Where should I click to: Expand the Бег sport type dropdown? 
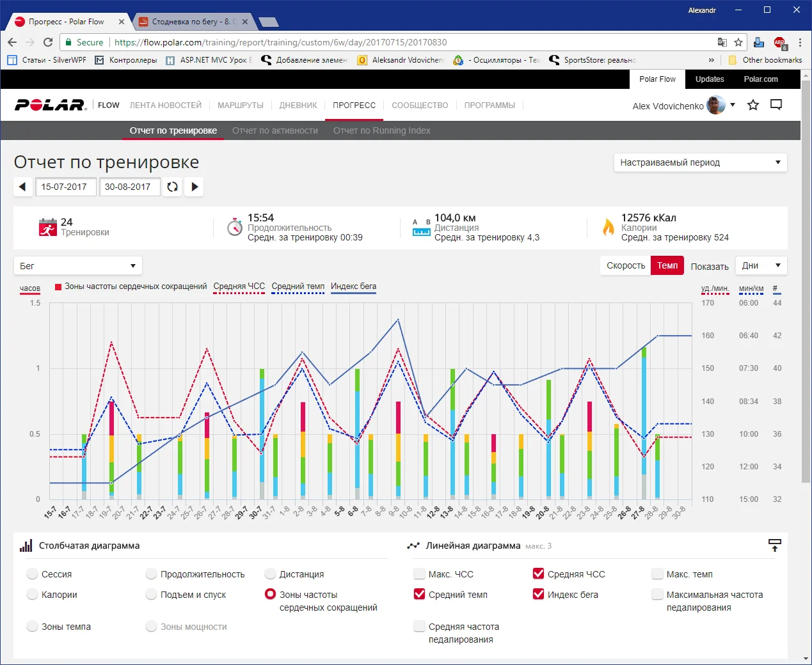[x=77, y=265]
